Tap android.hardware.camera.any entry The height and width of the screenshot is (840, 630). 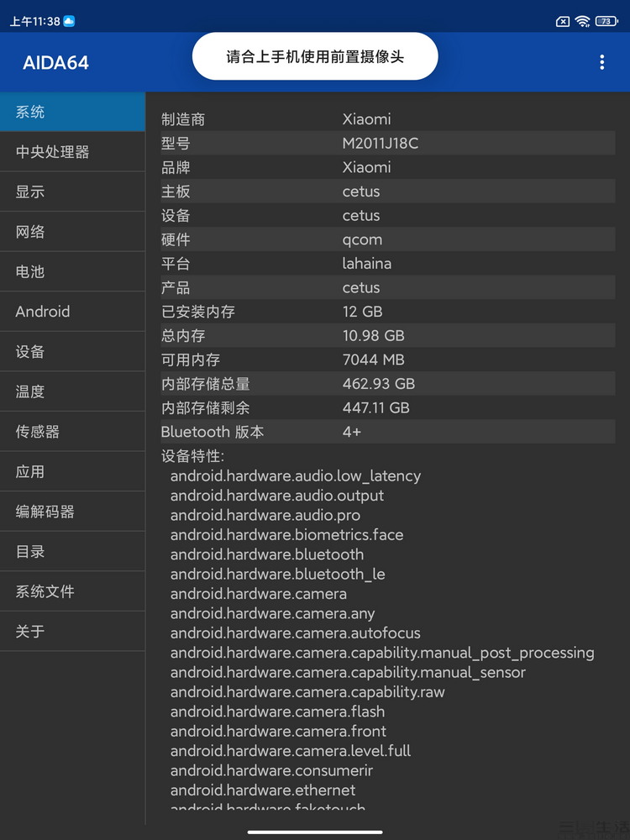click(272, 613)
